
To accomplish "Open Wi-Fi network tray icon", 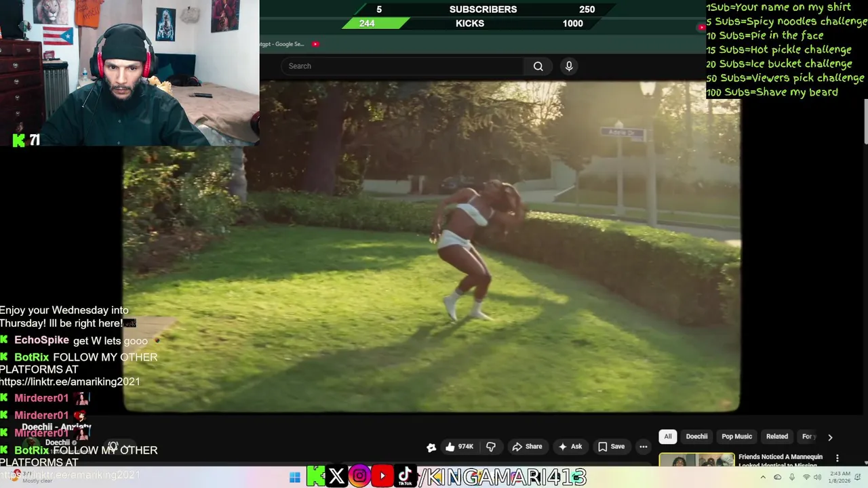I will pos(806,477).
